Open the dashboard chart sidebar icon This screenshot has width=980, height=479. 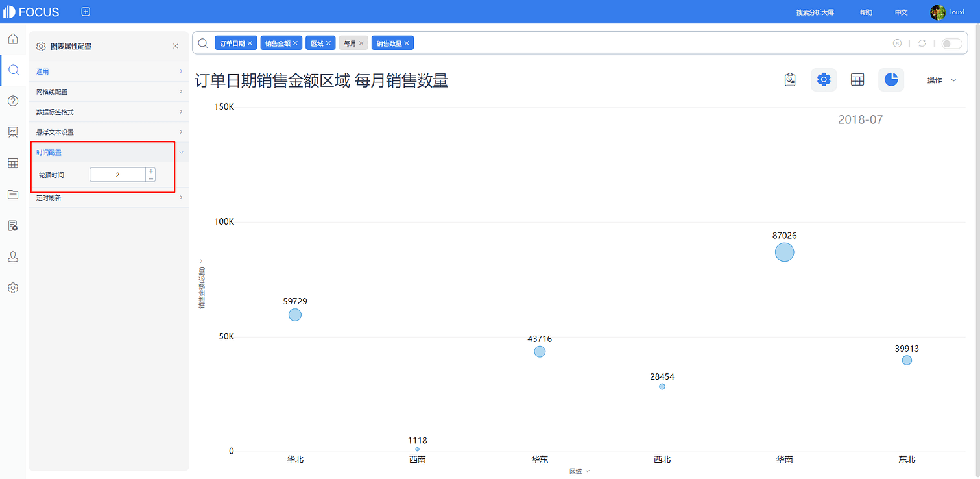12,132
